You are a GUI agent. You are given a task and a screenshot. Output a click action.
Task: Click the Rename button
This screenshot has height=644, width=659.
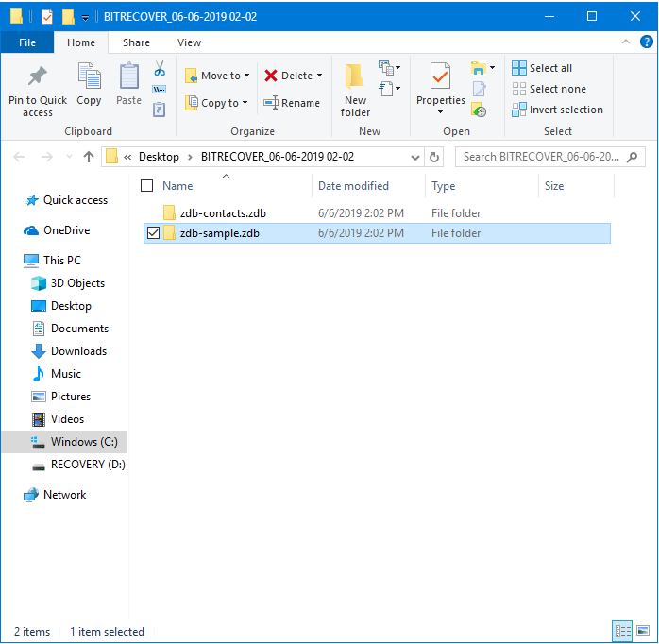(292, 103)
